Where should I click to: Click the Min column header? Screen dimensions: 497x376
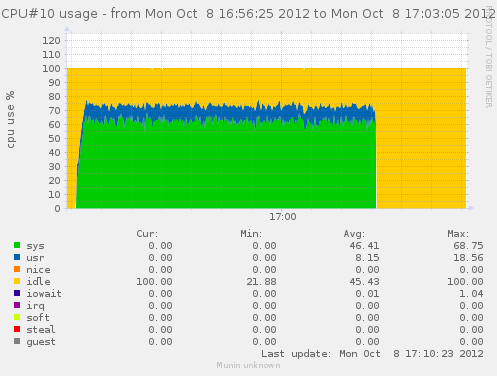coord(251,234)
